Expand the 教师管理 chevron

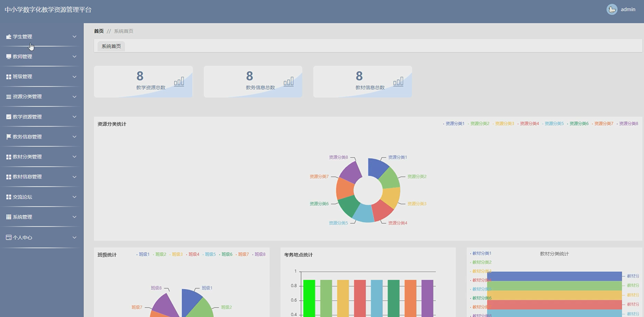[74, 57]
